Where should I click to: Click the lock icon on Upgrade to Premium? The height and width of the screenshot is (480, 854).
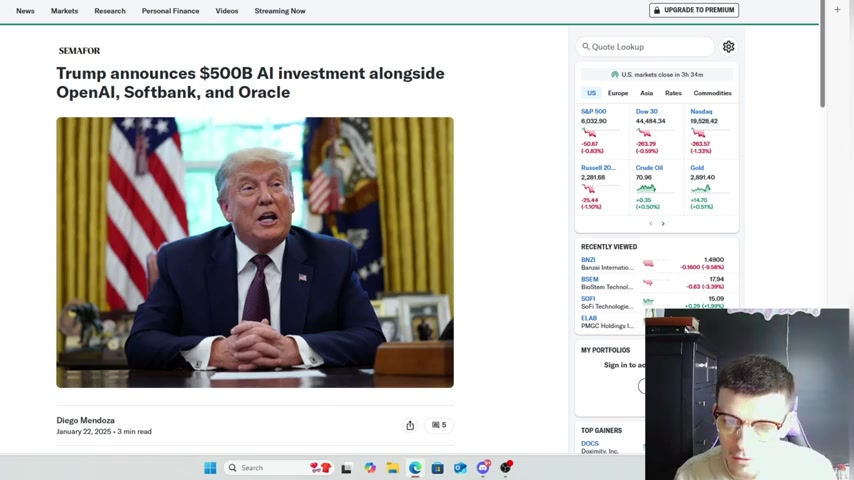pos(657,10)
